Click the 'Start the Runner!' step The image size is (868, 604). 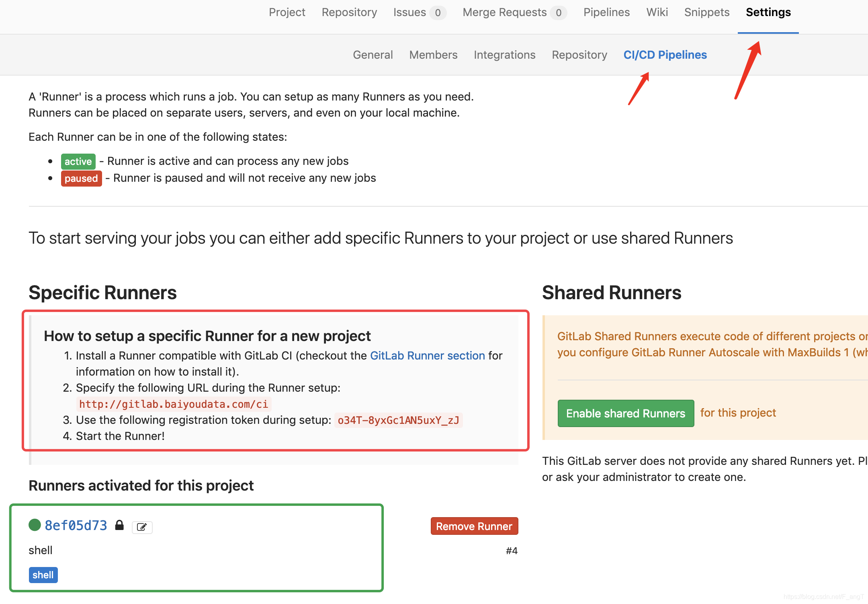click(120, 436)
